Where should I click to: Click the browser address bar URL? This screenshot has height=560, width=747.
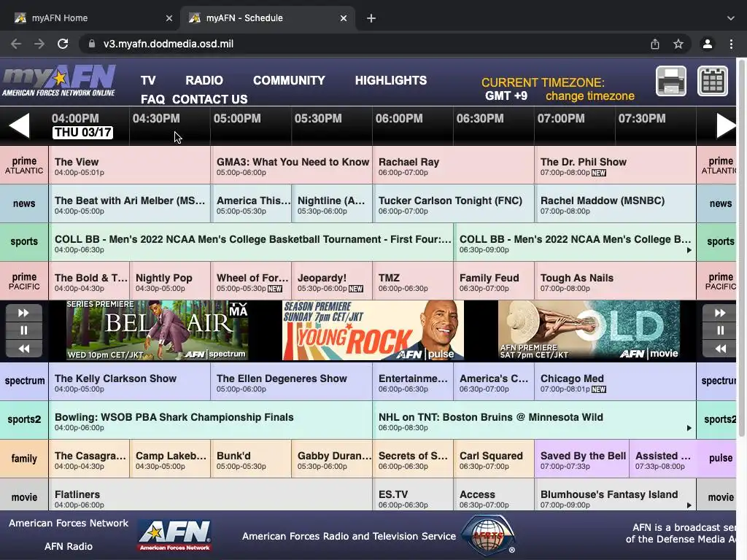coord(169,44)
